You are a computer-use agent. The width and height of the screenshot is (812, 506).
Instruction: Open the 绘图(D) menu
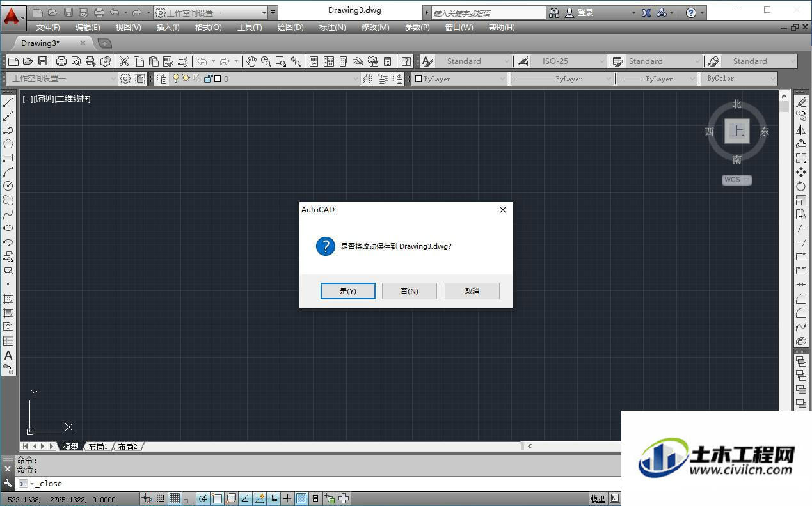(x=291, y=28)
